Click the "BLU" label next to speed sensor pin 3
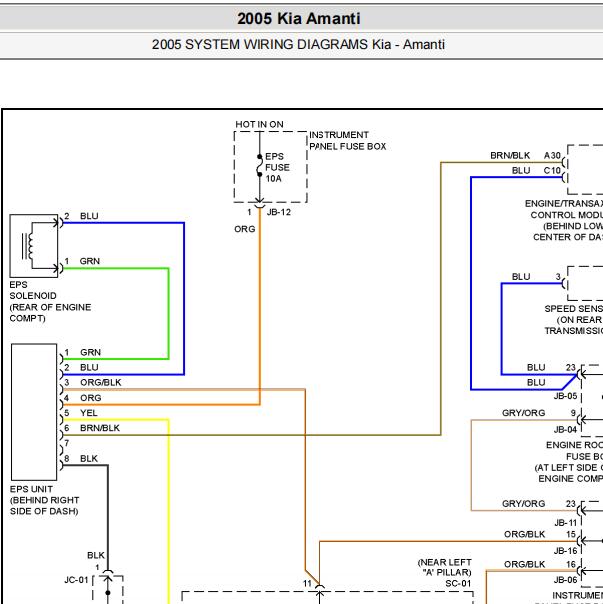Screen dimensions: 603x604 (521, 277)
